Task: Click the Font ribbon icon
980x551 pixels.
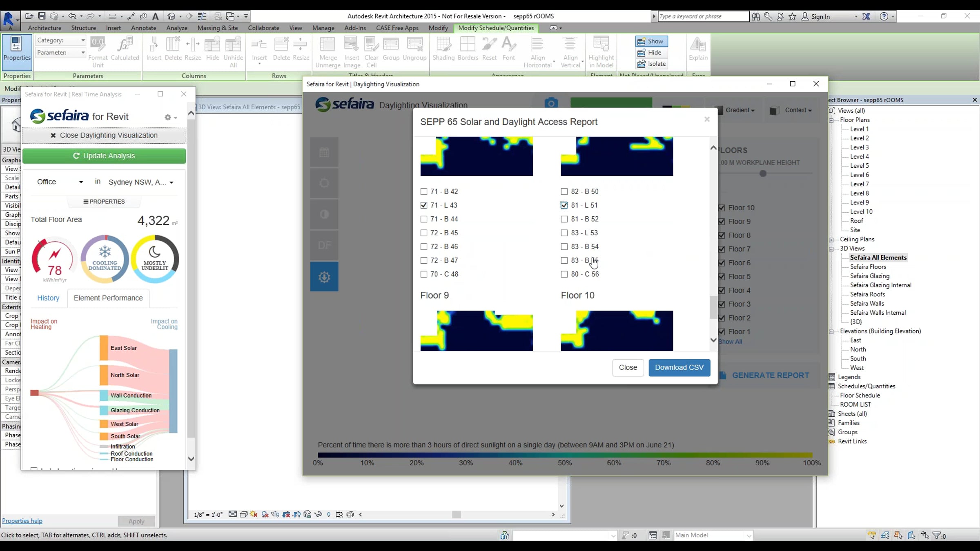Action: [509, 49]
